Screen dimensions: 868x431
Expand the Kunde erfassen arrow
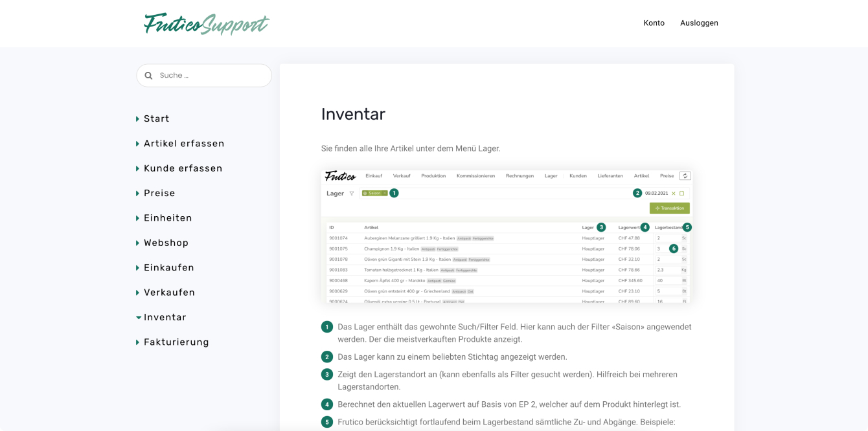pos(138,169)
